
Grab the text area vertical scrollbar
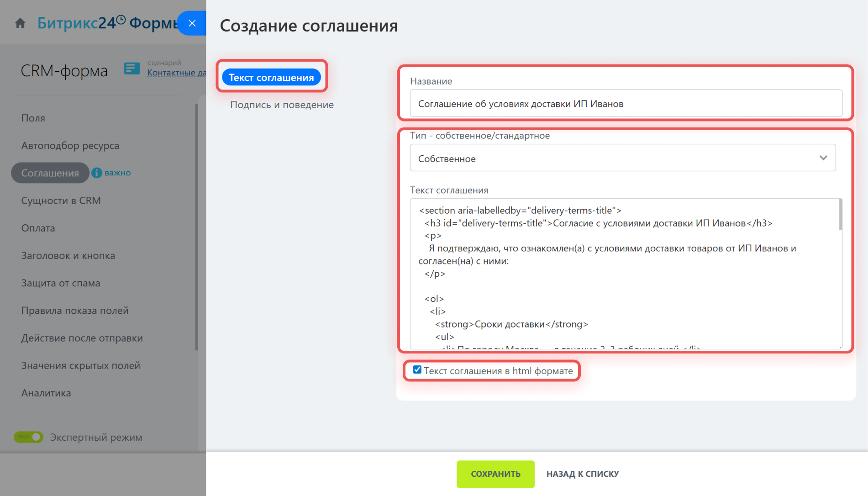point(840,215)
